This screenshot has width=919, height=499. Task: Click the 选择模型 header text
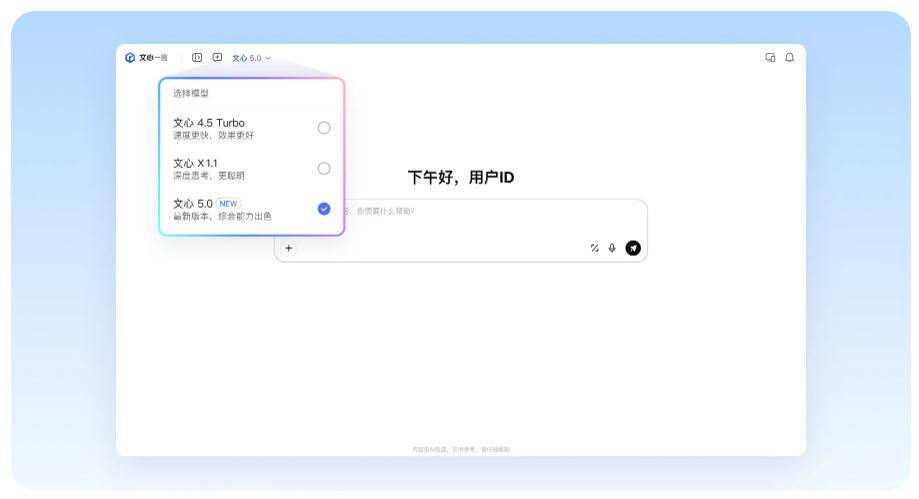191,93
